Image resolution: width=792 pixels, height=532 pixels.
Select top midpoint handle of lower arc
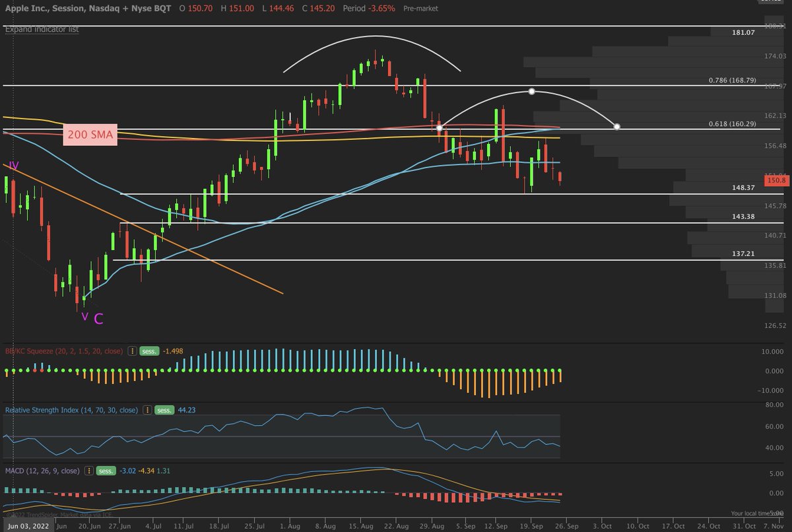click(x=533, y=91)
